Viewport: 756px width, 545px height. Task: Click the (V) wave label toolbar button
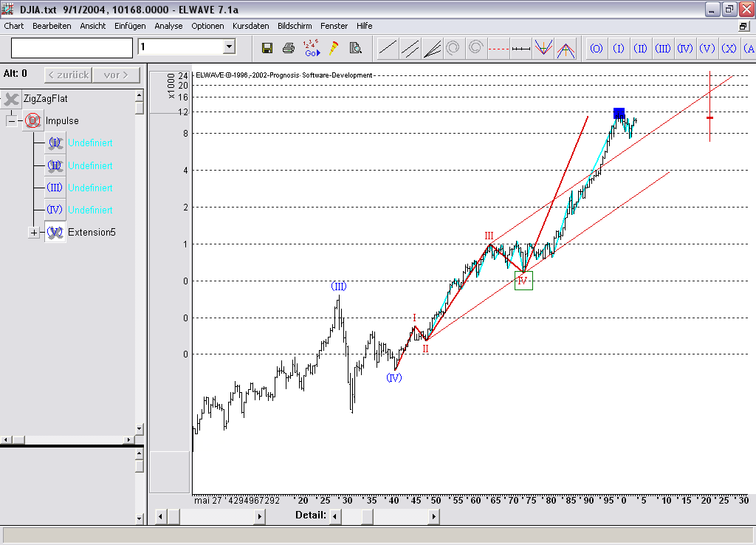click(707, 48)
